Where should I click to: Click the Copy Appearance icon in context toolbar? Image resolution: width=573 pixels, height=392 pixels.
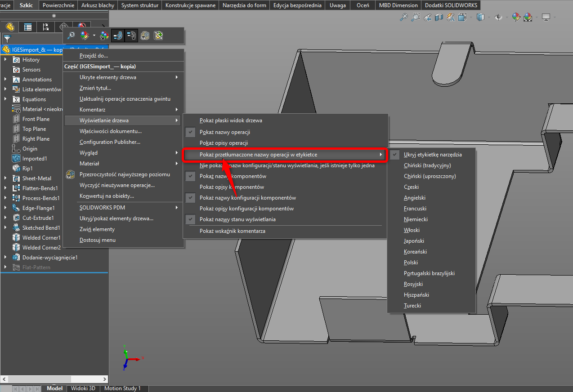[104, 36]
